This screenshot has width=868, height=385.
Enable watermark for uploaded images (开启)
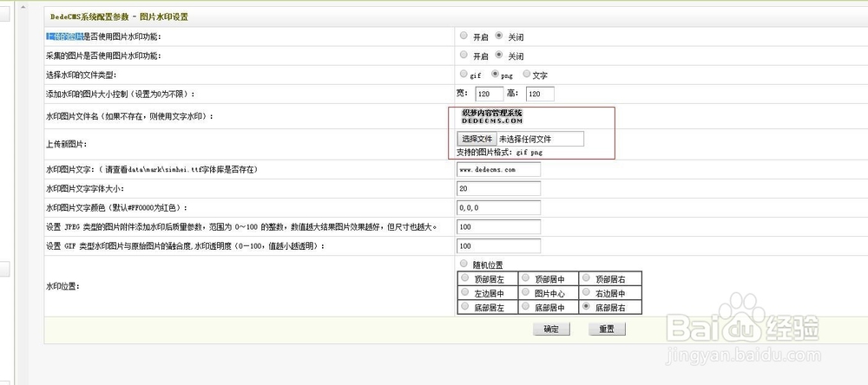tap(464, 36)
